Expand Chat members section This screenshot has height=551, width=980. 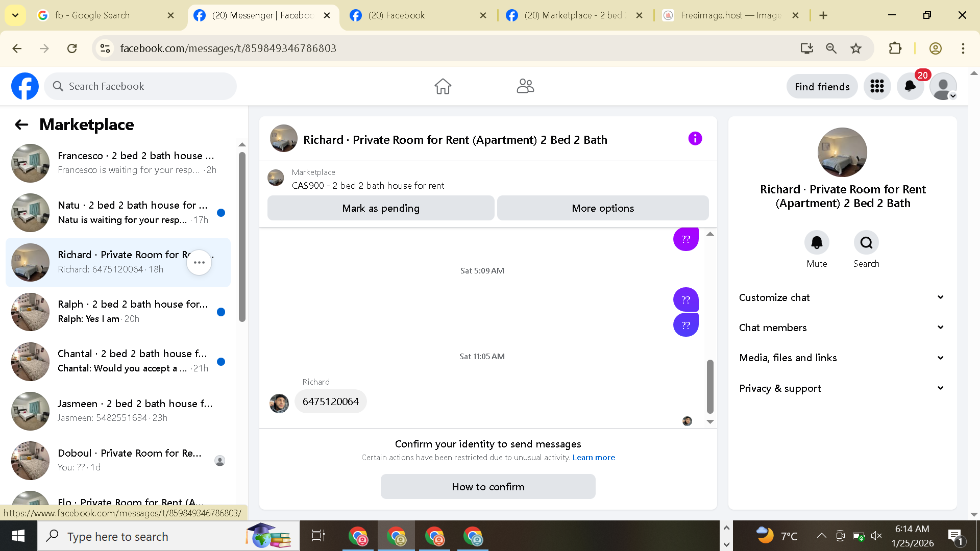click(x=842, y=328)
